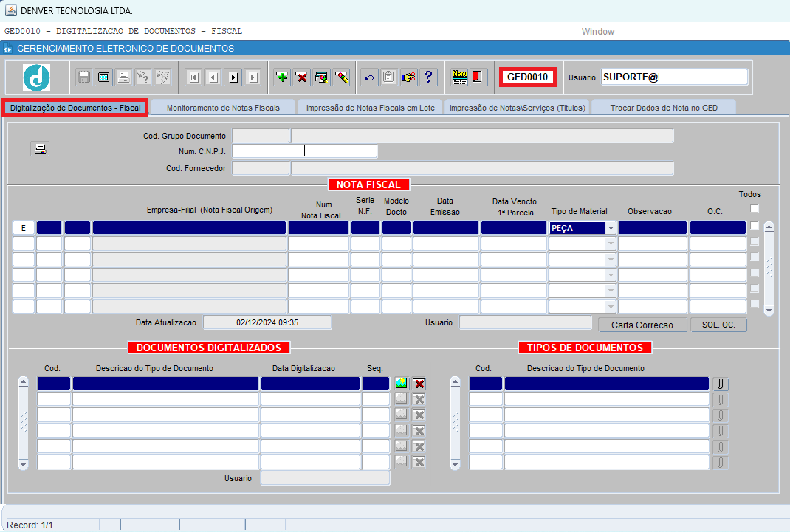Viewport: 790px width, 532px height.
Task: Tick checkbox on second Nota Fiscal row
Action: click(755, 241)
